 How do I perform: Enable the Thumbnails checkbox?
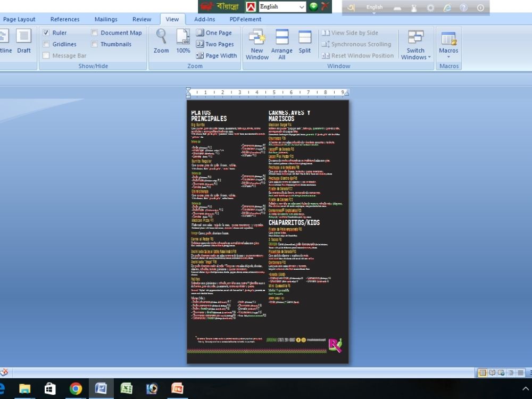(x=95, y=44)
